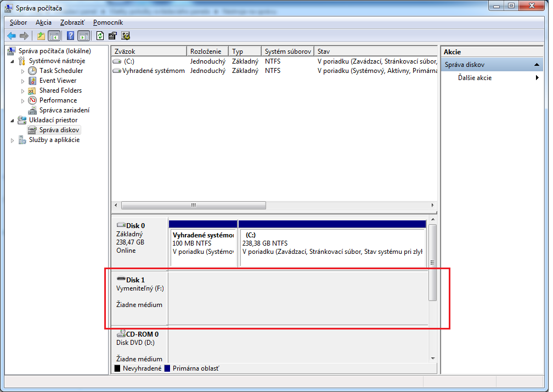Expand the Task Scheduler node
The height and width of the screenshot is (392, 553).
click(x=23, y=71)
